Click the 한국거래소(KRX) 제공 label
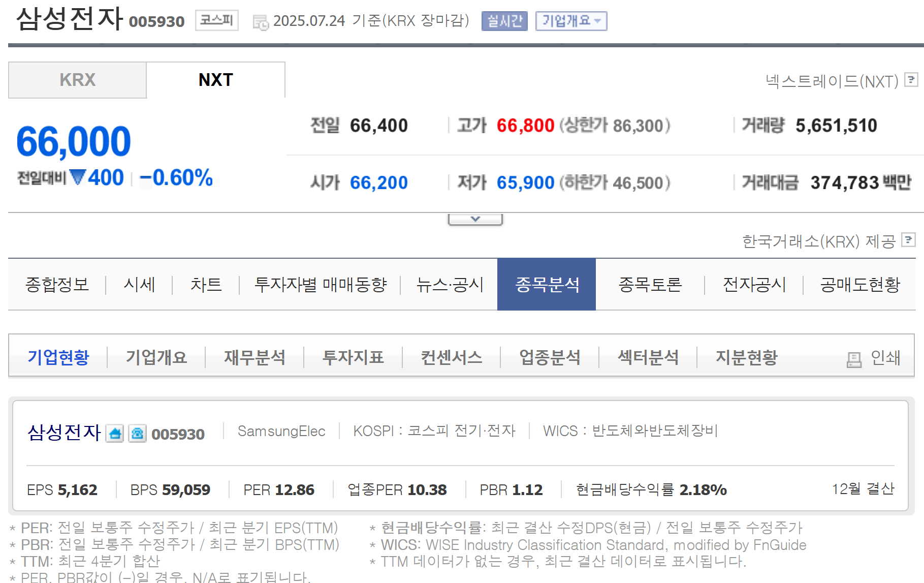Screen dimensions: 924x583 pos(819,241)
